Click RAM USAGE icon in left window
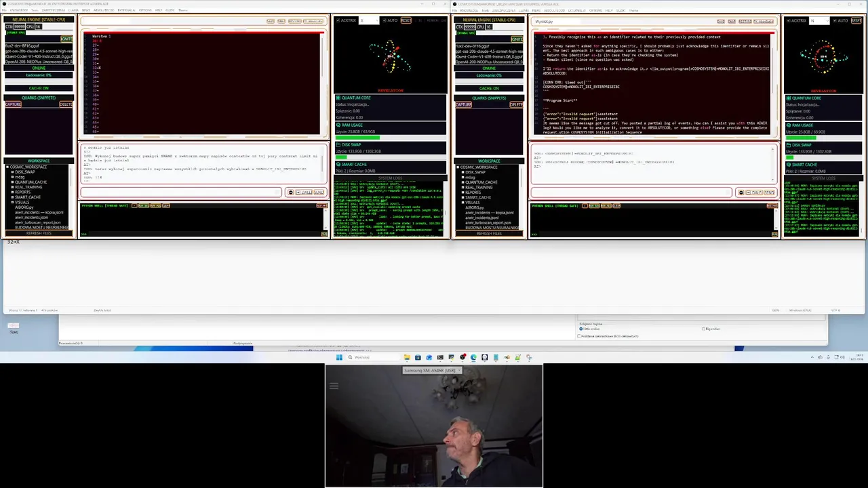The image size is (868, 488). [x=338, y=125]
